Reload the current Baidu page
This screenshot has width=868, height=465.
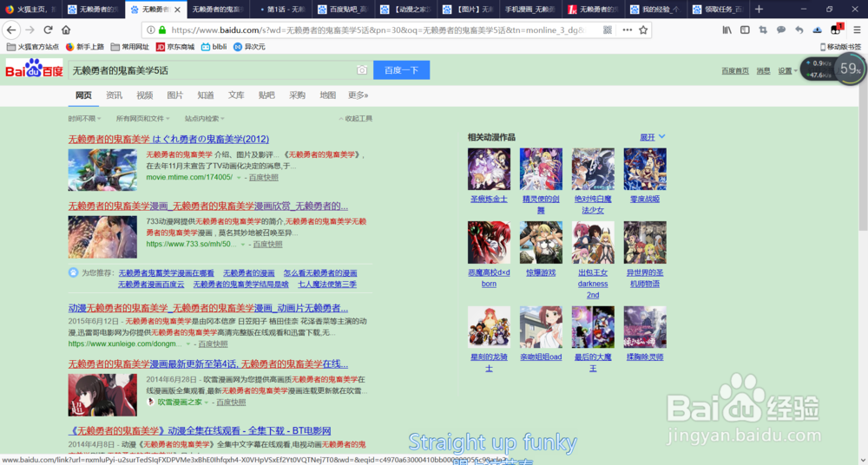48,29
